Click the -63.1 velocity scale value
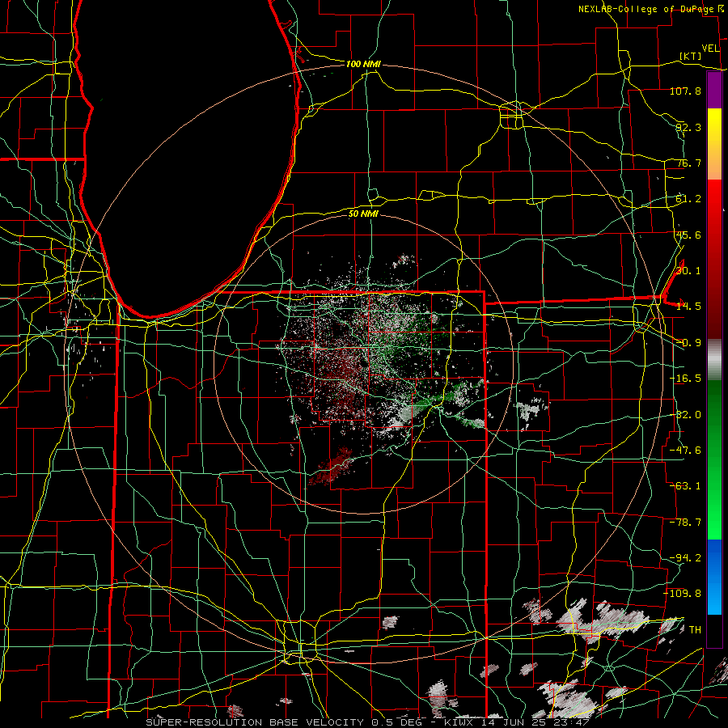The width and height of the screenshot is (728, 728). point(685,486)
